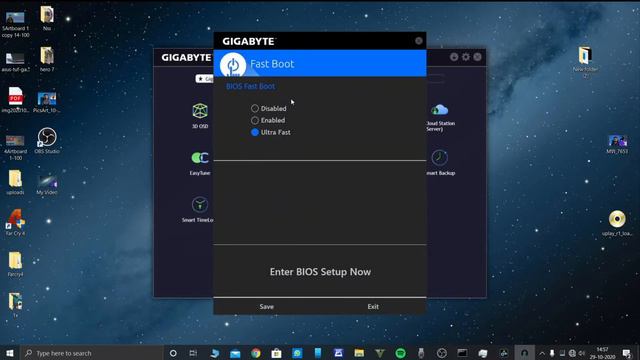Open uplay_r1_loa disc file
Screen dimensions: 640x360
(617, 223)
